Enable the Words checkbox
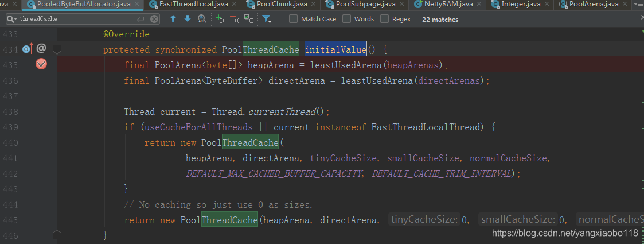Screen dimensions: 644x244 point(346,19)
